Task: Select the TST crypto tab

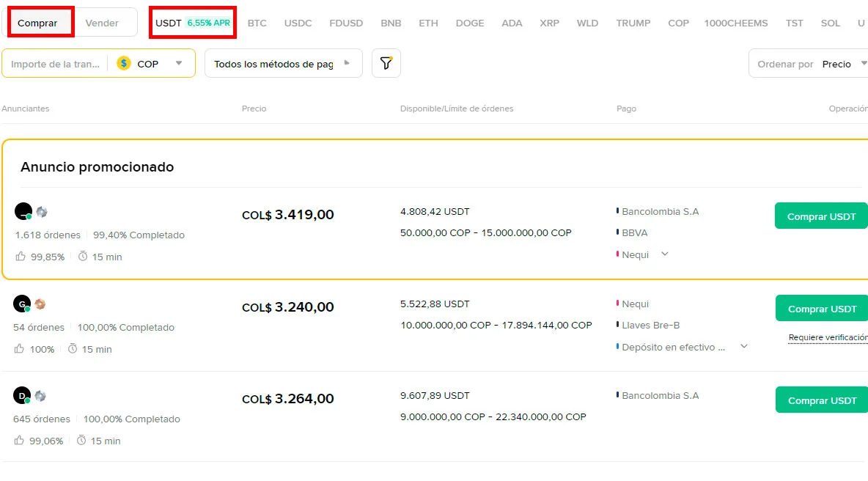Action: click(795, 23)
